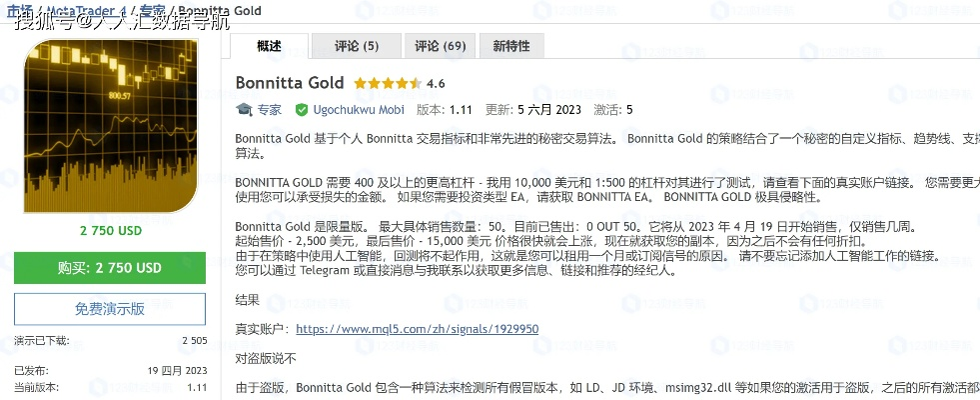Screen dimensions: 980x400
Task: Click the 演示已下载 count 2 505
Action: 194,340
